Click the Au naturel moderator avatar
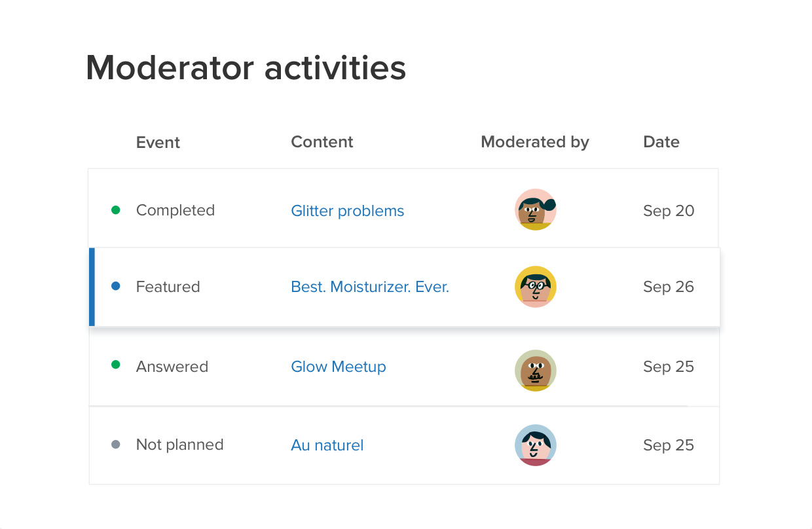The width and height of the screenshot is (812, 529). click(536, 445)
